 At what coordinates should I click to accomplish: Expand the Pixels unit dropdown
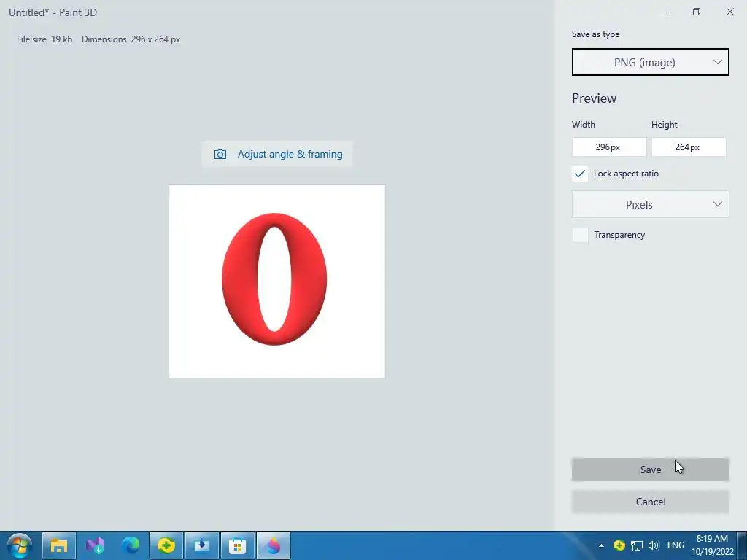(x=650, y=204)
